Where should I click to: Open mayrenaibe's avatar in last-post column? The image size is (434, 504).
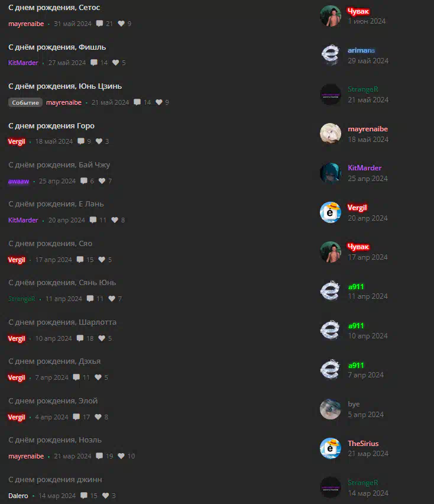(x=331, y=134)
